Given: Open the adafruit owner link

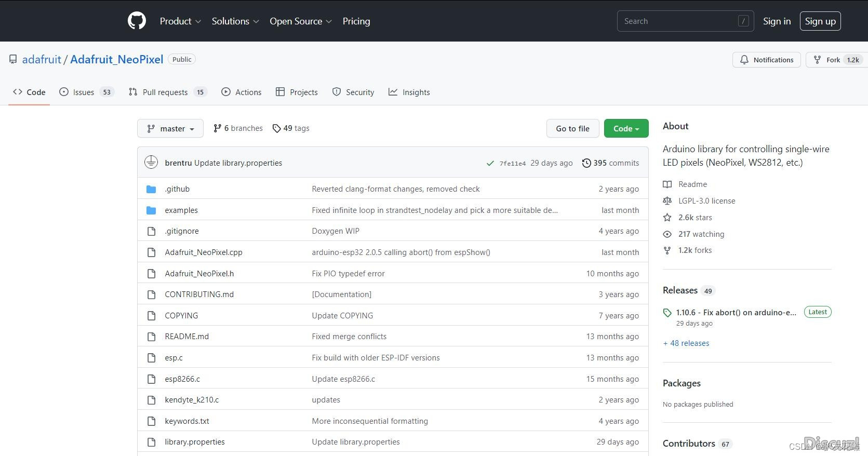Looking at the screenshot, I should [42, 59].
